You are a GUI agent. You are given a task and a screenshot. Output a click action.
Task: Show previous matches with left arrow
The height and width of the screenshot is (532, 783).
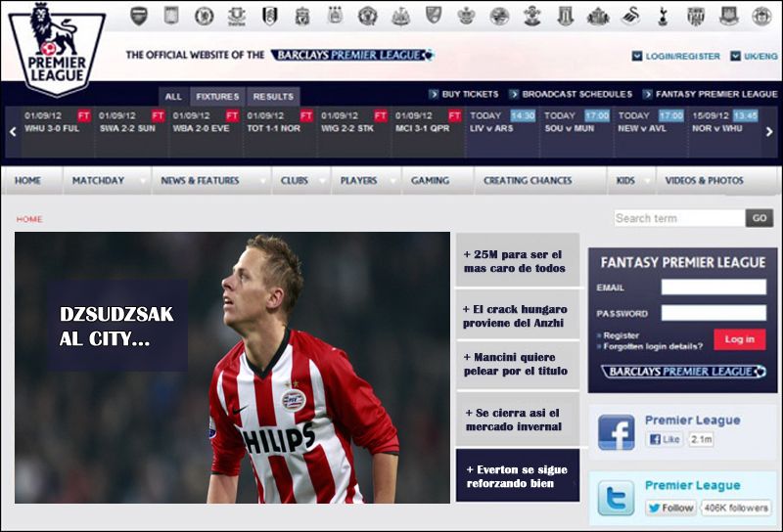pos(13,132)
